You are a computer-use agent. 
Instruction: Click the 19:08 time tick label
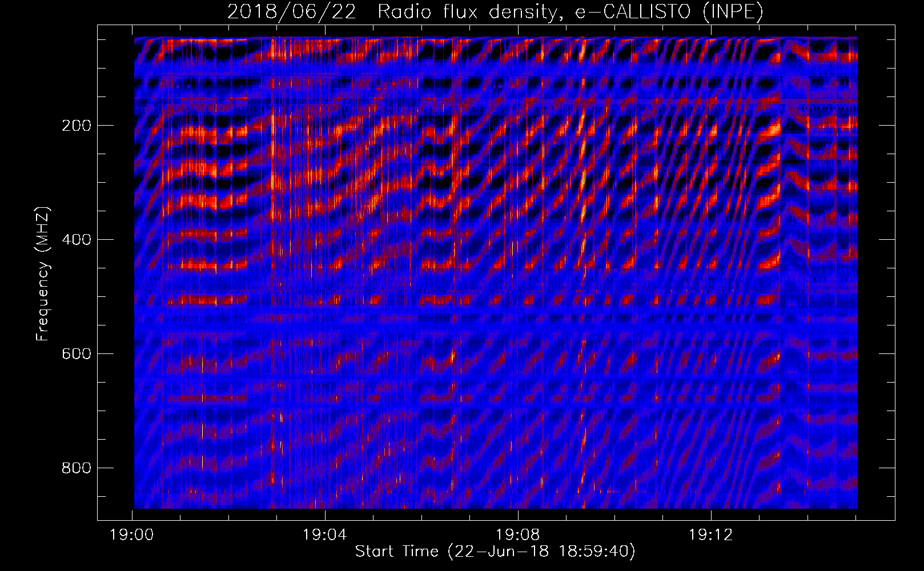[x=518, y=535]
